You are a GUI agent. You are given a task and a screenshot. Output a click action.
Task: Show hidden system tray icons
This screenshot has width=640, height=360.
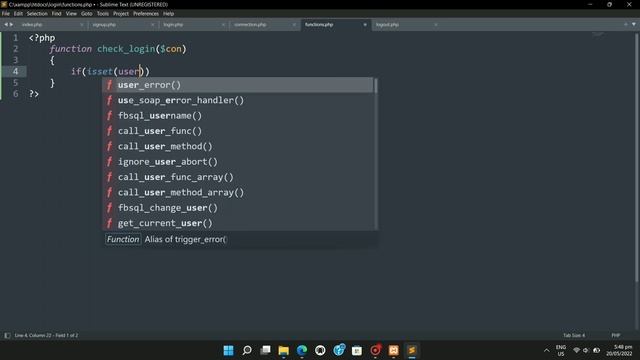pyautogui.click(x=547, y=350)
